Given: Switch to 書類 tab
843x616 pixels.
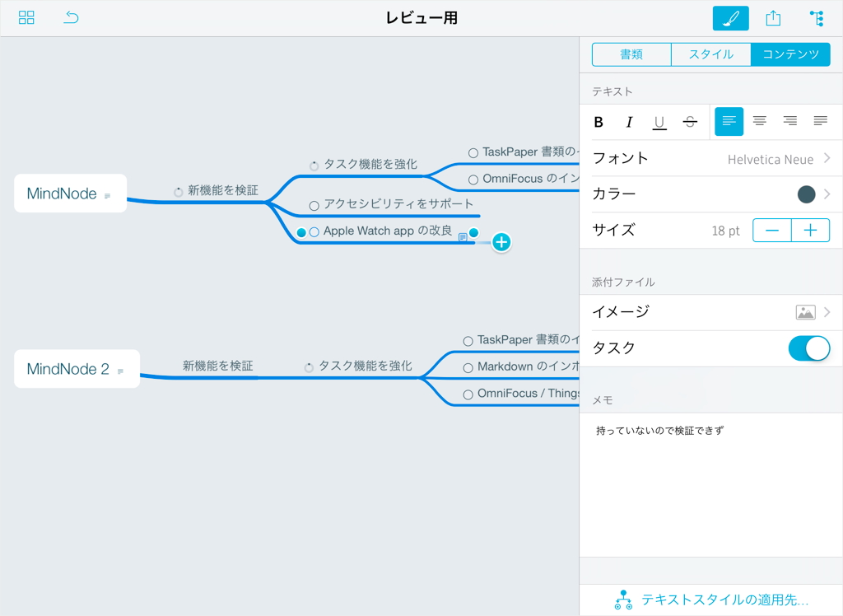Looking at the screenshot, I should pos(631,54).
